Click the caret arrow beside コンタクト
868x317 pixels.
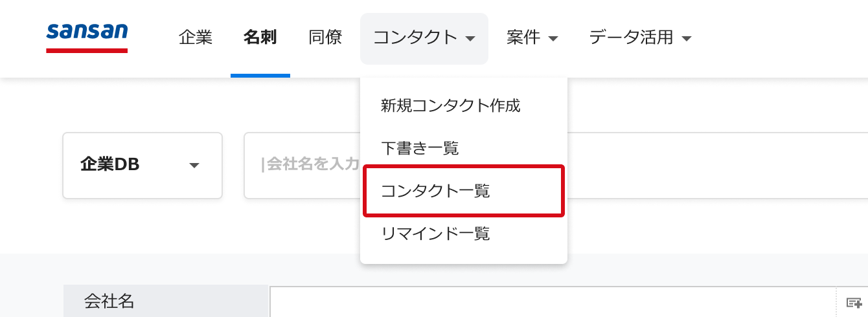point(471,39)
